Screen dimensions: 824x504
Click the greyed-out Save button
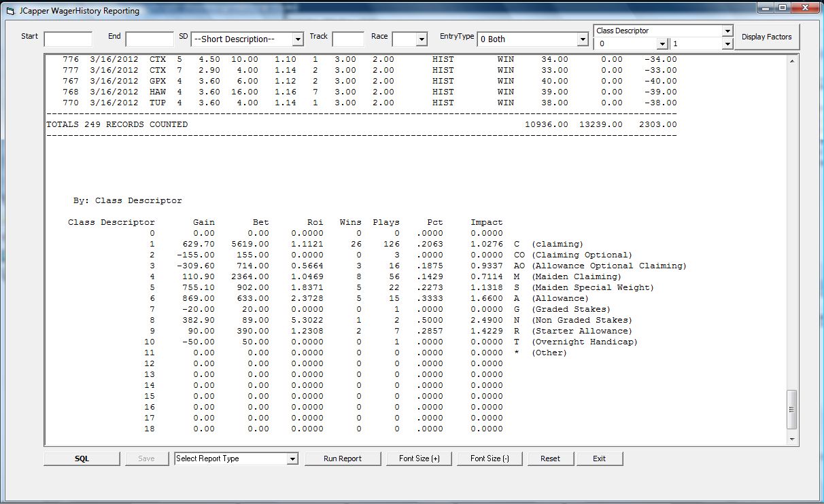pyautogui.click(x=146, y=458)
